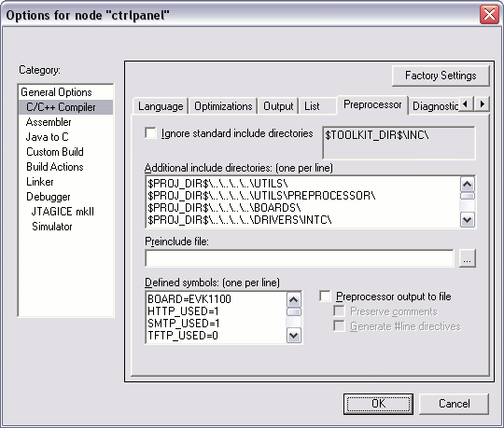Click the Preinclude file input field
The width and height of the screenshot is (504, 428).
[300, 258]
